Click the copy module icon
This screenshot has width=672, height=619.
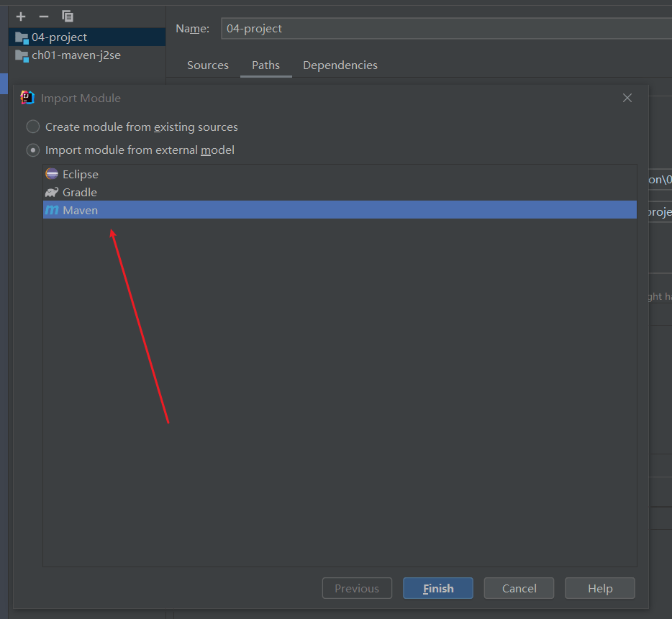68,17
